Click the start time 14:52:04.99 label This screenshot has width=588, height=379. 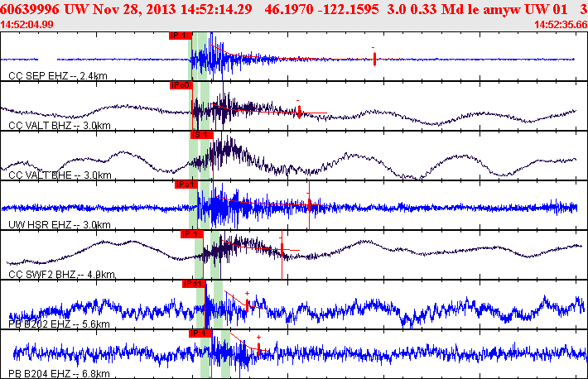tap(27, 25)
